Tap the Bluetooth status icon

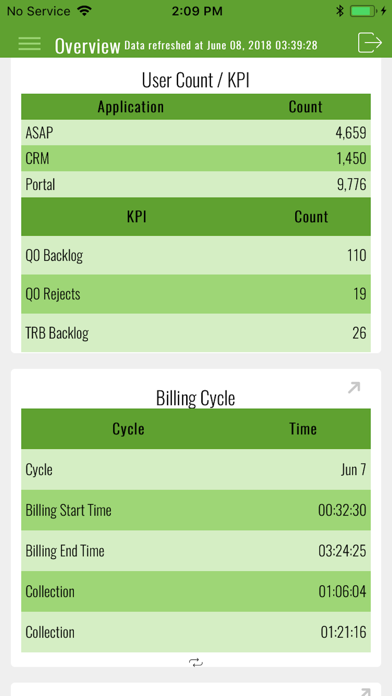[x=340, y=11]
